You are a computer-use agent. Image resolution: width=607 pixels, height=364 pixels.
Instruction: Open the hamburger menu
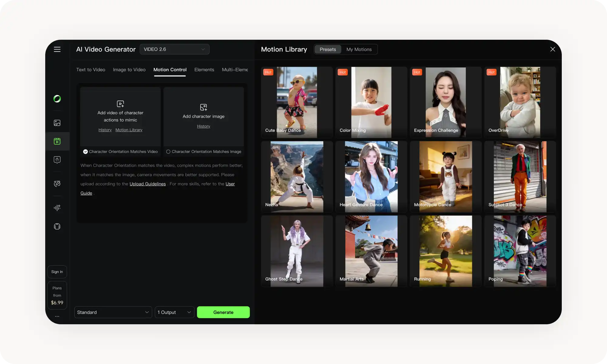click(x=57, y=49)
